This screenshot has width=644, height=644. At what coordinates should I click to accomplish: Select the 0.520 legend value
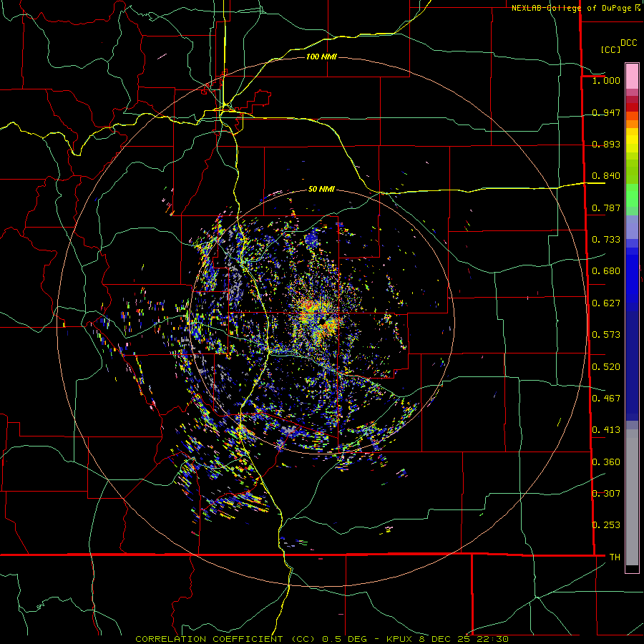(606, 367)
